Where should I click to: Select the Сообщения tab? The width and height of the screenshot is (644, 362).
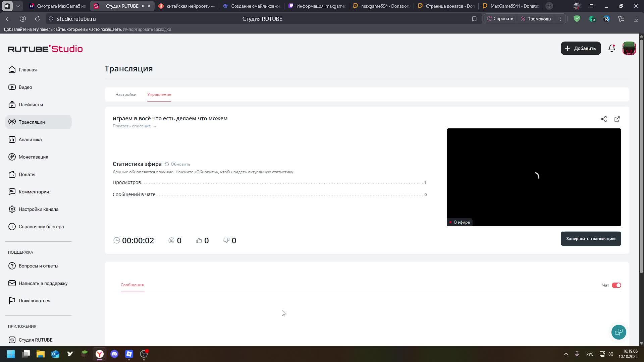coord(132,285)
